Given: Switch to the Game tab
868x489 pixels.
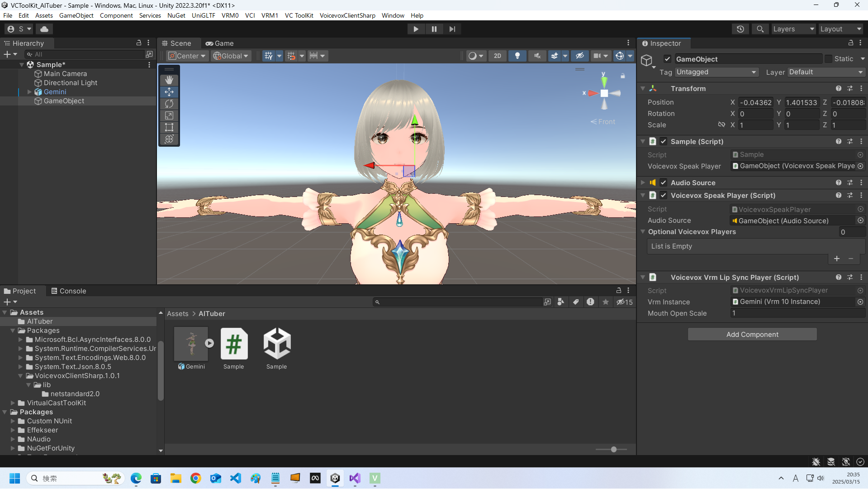Looking at the screenshot, I should pos(220,43).
